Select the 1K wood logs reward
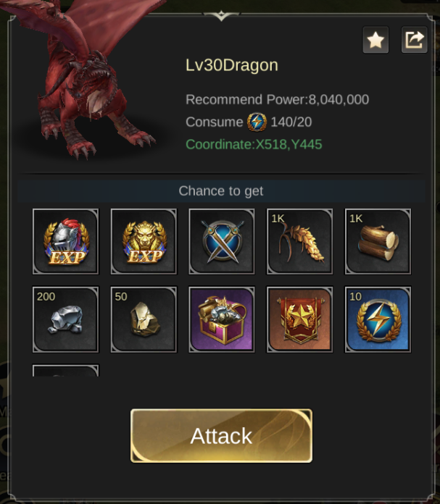 pyautogui.click(x=378, y=241)
